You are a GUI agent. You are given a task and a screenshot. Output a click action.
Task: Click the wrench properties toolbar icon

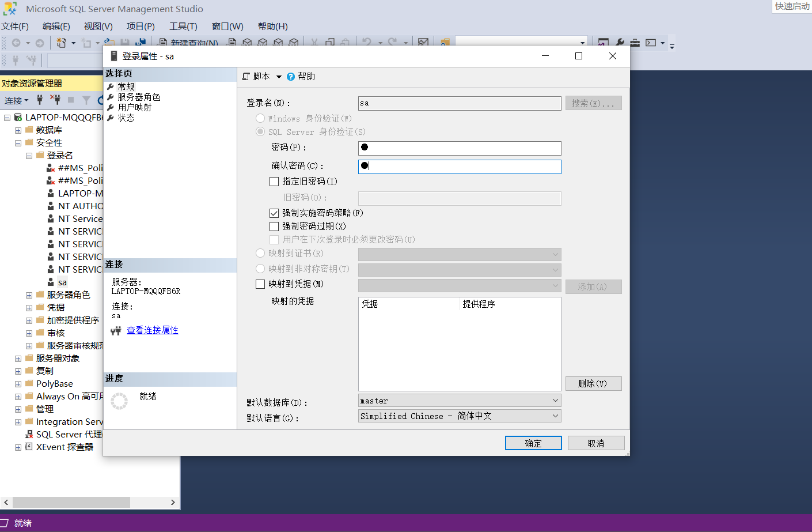click(620, 43)
